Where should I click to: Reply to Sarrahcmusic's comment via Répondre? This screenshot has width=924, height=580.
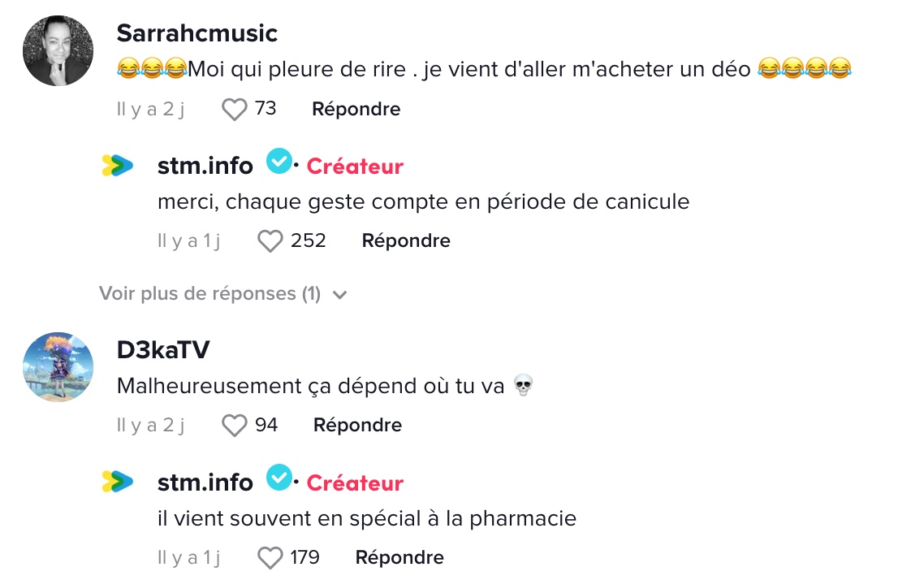point(356,109)
